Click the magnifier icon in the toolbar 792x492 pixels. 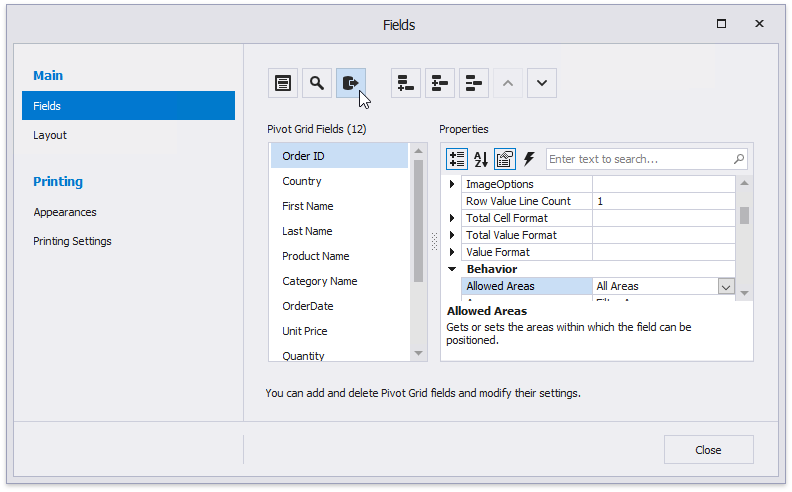[x=317, y=83]
